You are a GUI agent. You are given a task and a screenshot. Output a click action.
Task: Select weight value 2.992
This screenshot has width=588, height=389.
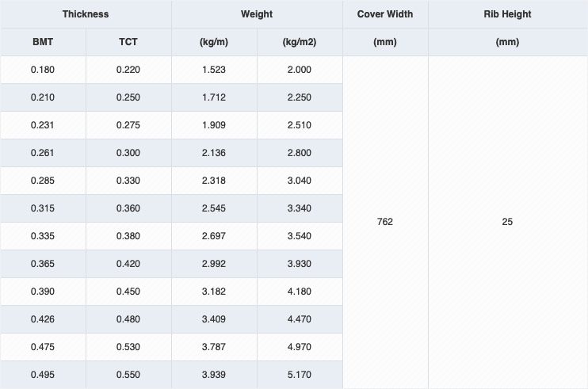[214, 264]
